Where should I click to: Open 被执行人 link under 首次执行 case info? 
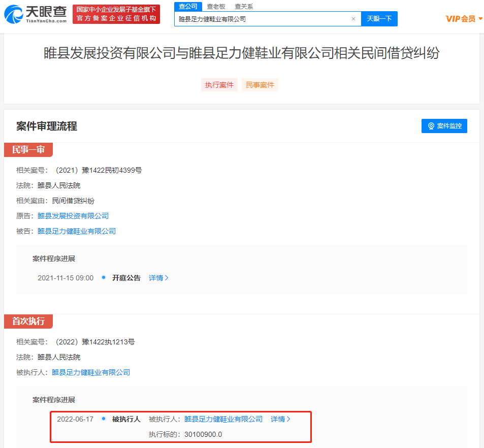(x=91, y=372)
